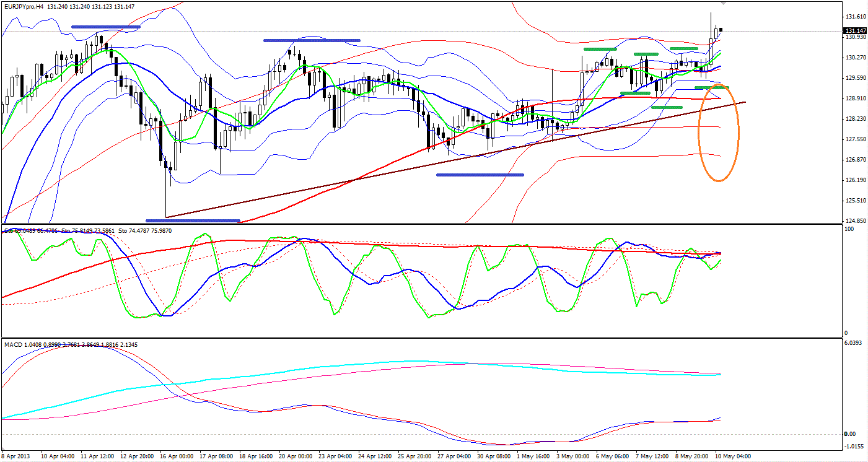This screenshot has width=868, height=462.
Task: Click the gray chart shift triangle marker
Action: (x=724, y=3)
